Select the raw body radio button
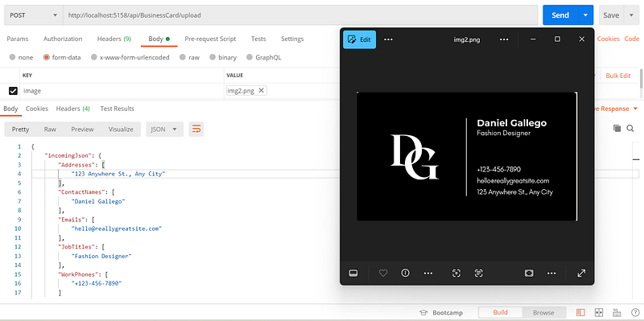Screen dimensions: 644x321 pos(183,57)
